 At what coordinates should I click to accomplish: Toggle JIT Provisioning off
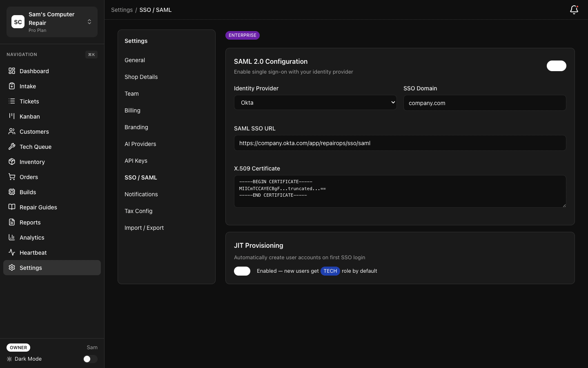pyautogui.click(x=242, y=271)
